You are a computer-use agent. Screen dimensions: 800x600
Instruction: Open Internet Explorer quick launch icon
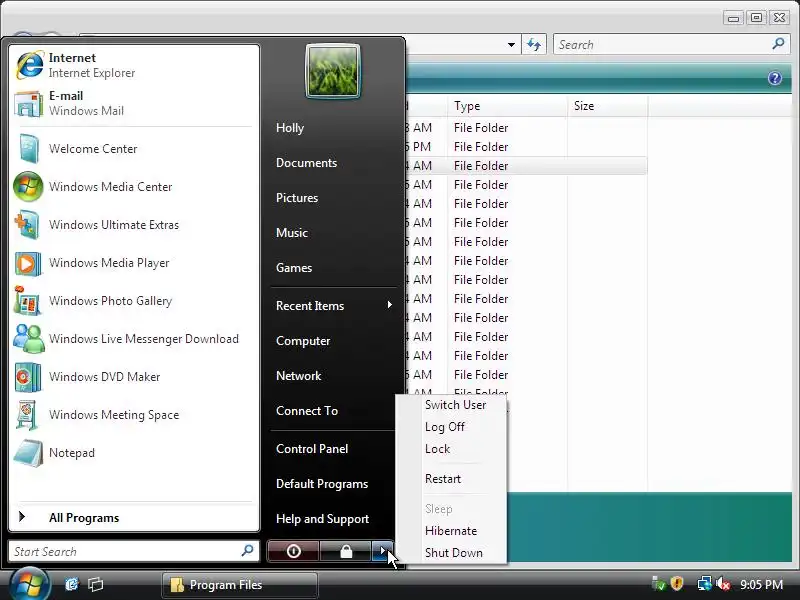[71, 584]
